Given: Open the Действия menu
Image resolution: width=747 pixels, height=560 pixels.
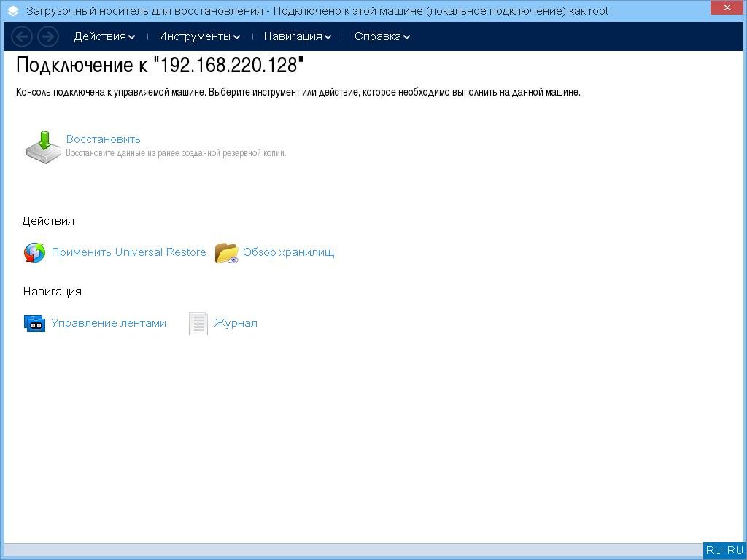Looking at the screenshot, I should tap(104, 36).
